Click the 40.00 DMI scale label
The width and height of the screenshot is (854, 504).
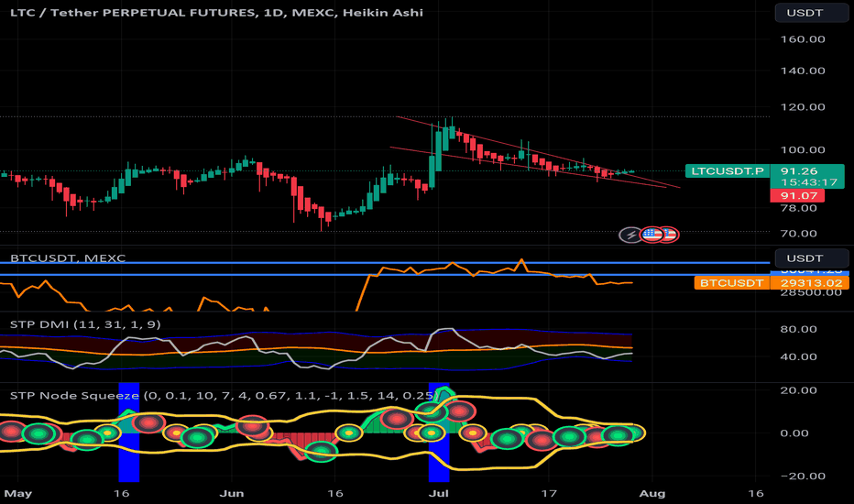798,356
